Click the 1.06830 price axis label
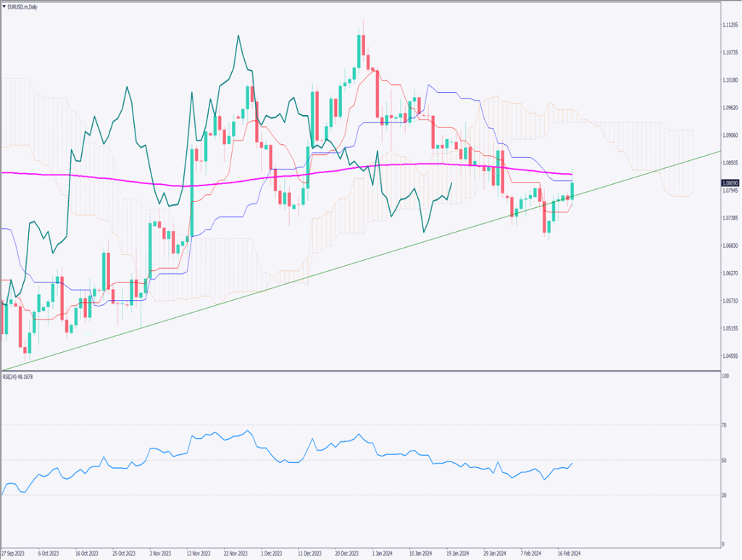742x560 pixels. 730,246
